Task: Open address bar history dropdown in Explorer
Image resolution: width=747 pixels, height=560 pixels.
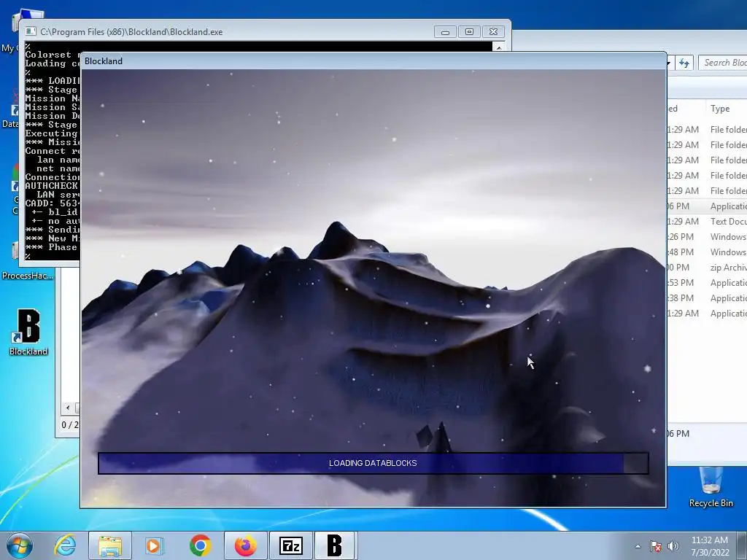Action: [x=670, y=63]
